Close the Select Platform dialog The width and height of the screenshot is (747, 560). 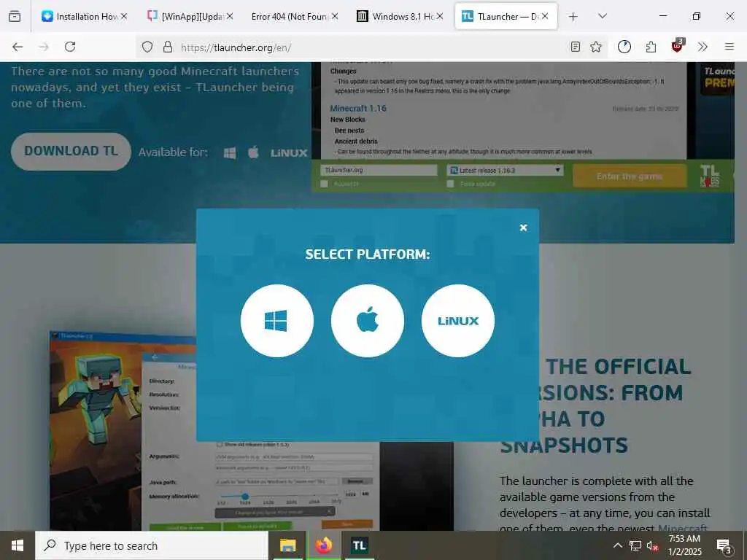coord(523,227)
